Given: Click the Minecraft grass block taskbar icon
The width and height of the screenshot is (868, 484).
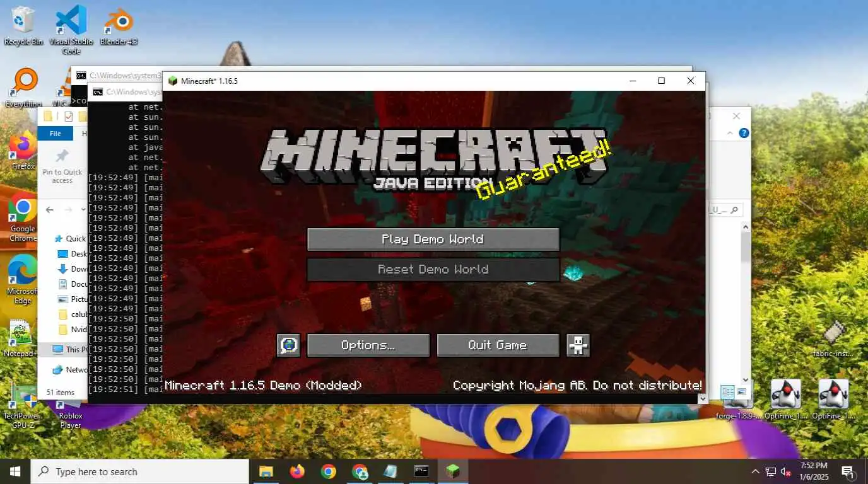Looking at the screenshot, I should tap(452, 471).
